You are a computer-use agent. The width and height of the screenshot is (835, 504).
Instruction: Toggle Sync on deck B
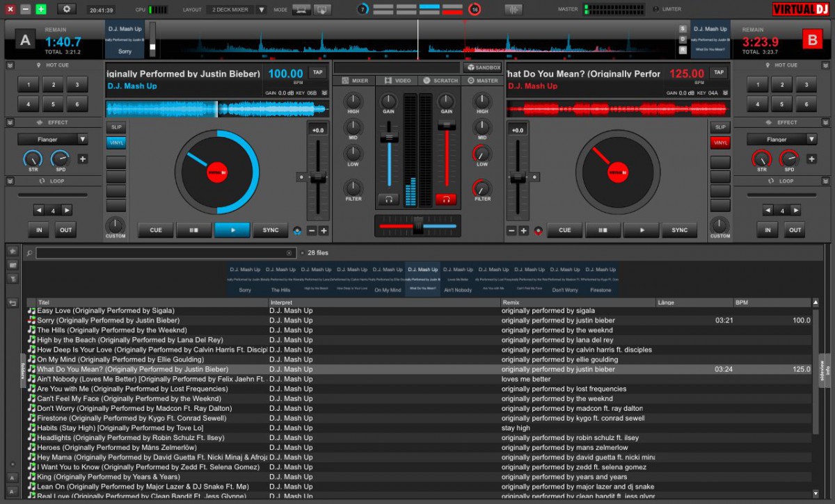(679, 230)
